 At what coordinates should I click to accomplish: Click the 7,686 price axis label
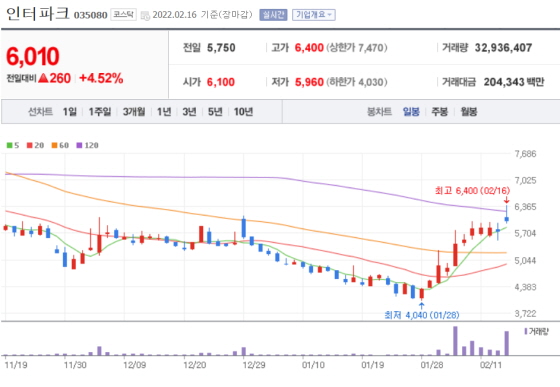[525, 154]
